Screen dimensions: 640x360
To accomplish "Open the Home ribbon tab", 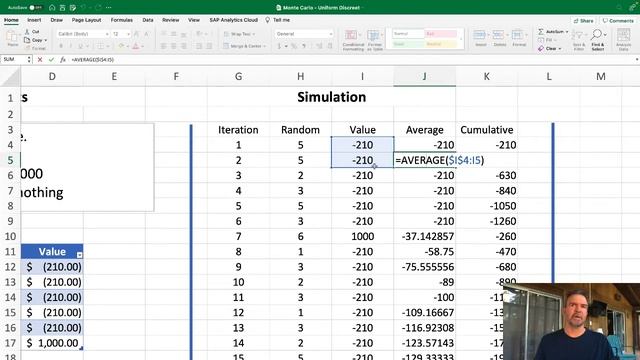I will click(11, 20).
